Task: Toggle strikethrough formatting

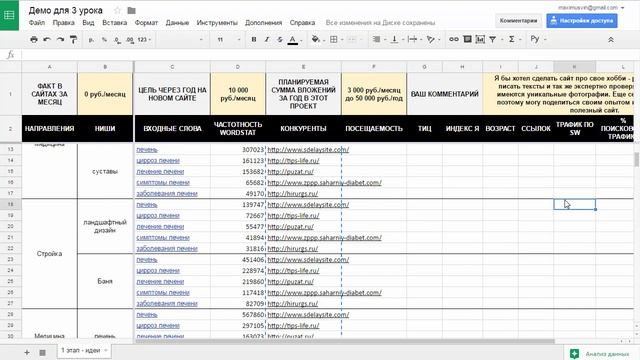Action: tap(280, 40)
